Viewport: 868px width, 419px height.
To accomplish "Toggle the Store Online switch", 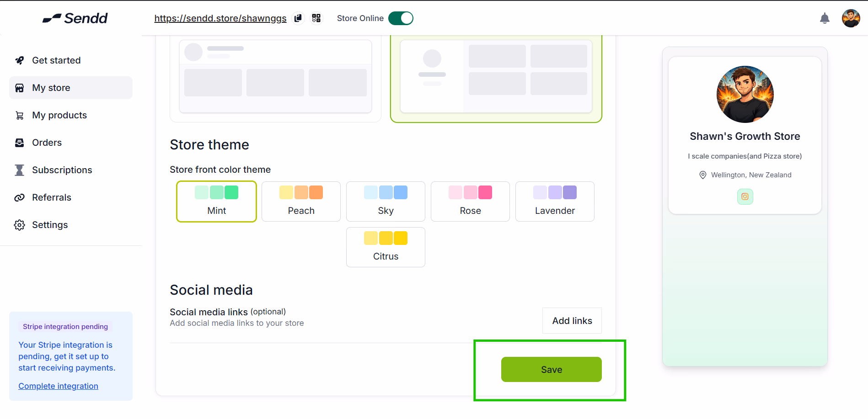I will 401,18.
